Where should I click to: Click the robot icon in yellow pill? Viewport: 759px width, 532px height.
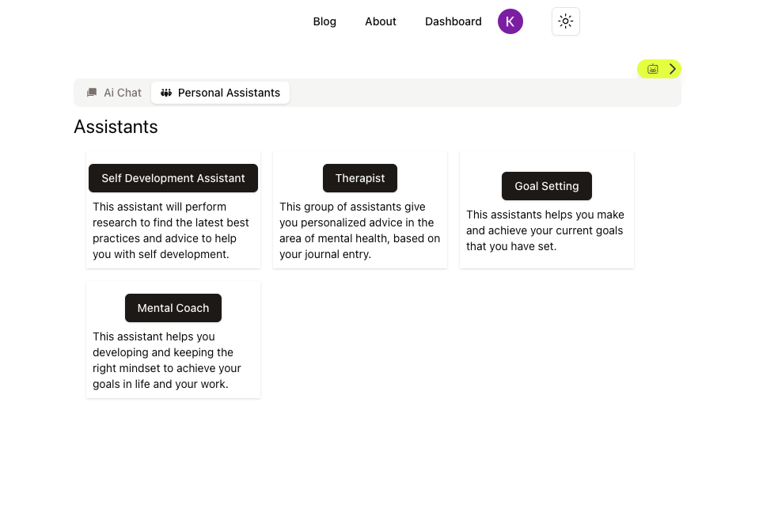(653, 69)
